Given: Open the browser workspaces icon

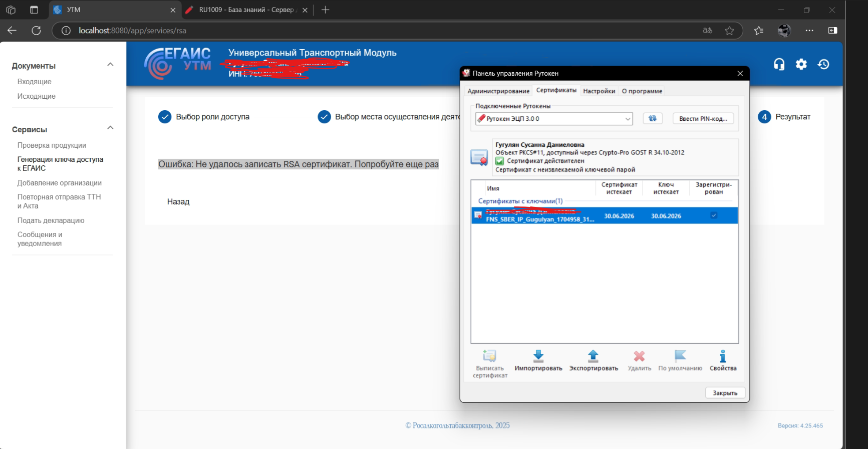Looking at the screenshot, I should point(11,10).
